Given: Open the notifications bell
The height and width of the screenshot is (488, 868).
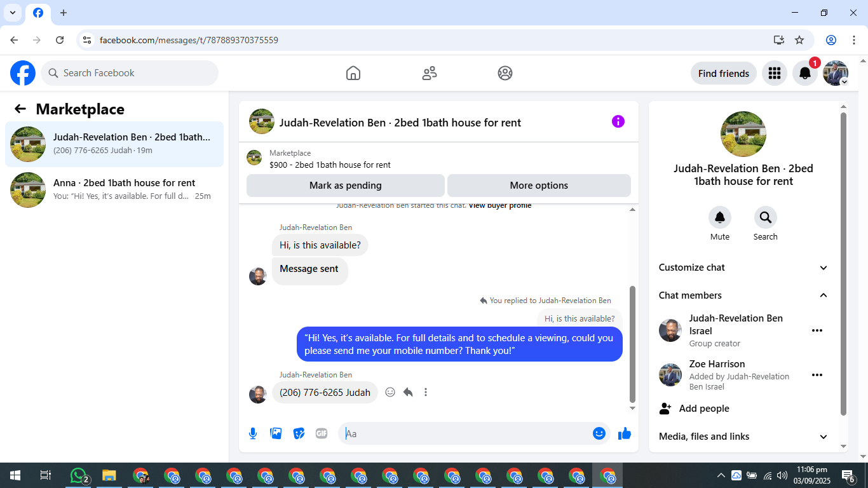Looking at the screenshot, I should click(x=805, y=73).
